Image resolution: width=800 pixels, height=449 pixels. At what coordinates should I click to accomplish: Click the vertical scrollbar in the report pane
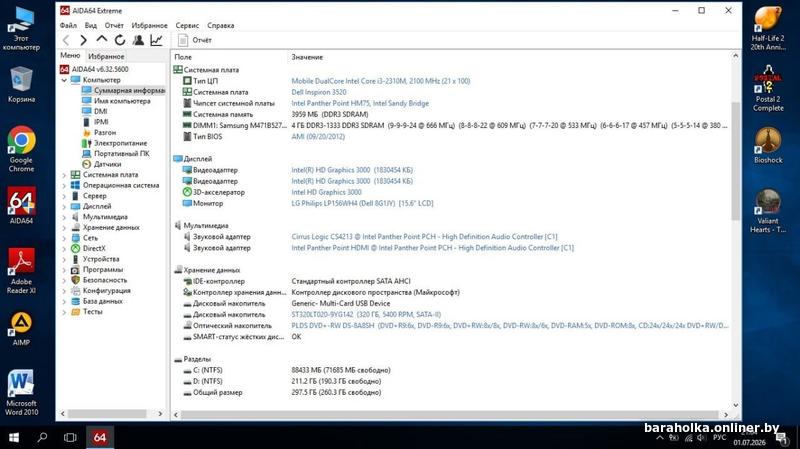pos(735,161)
